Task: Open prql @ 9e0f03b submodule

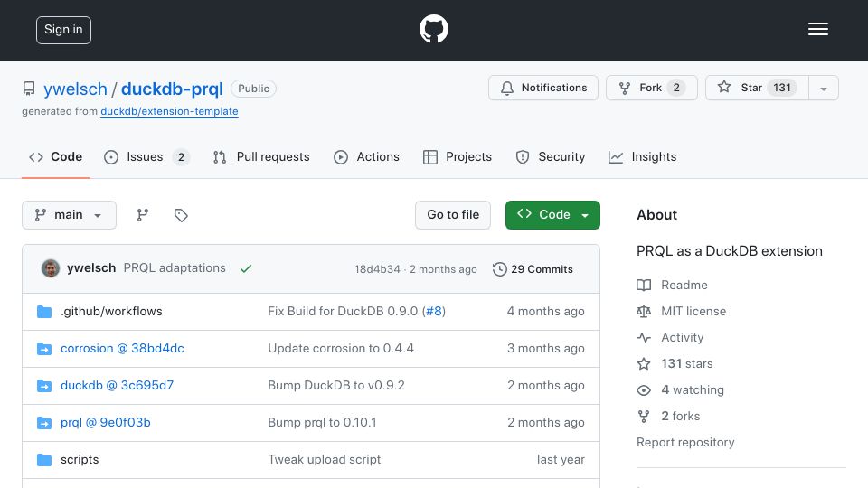Action: (105, 423)
